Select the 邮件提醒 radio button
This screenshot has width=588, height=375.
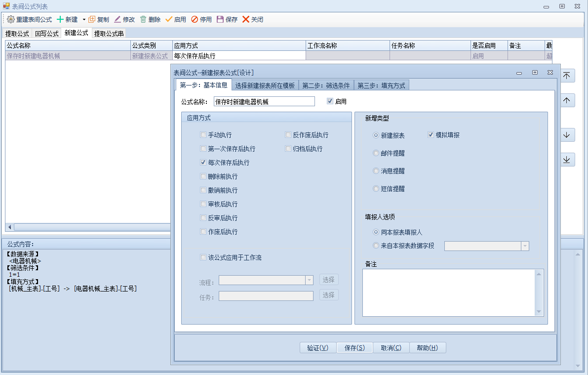(376, 153)
